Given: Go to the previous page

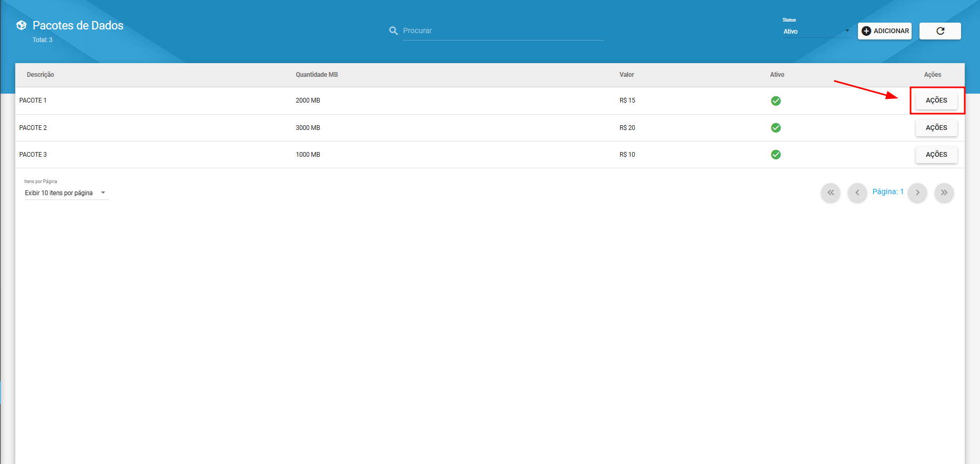Looking at the screenshot, I should (857, 193).
